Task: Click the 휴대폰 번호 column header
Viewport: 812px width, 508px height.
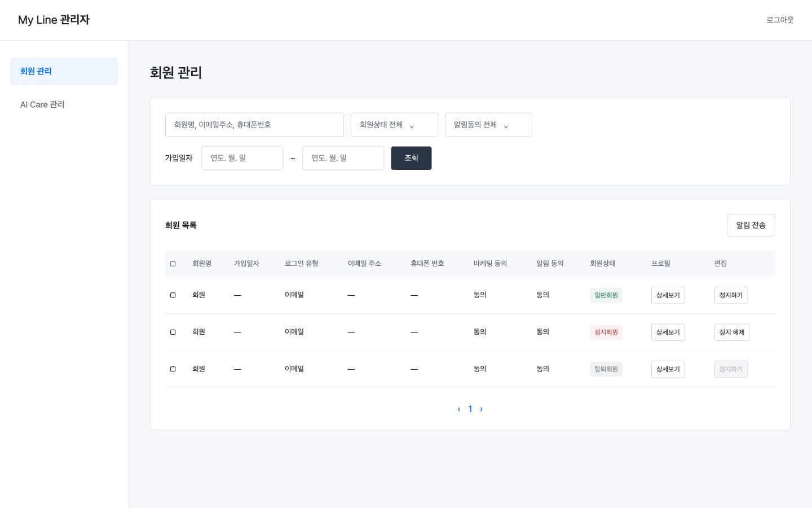Action: 427,264
